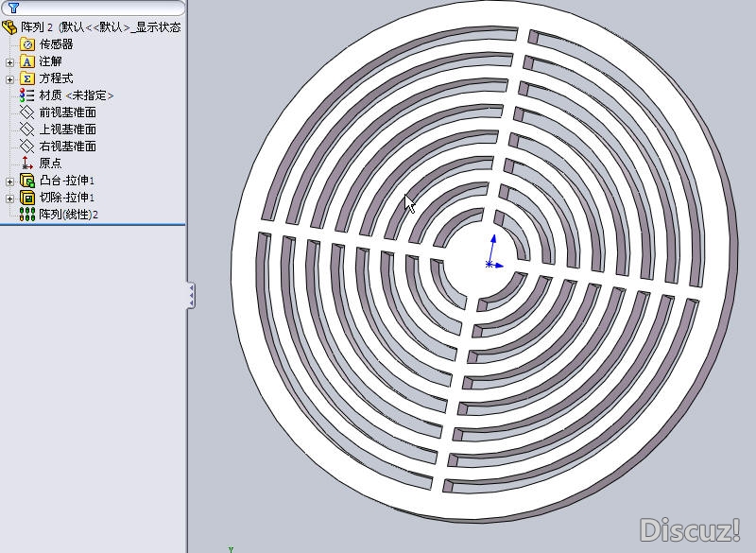The width and height of the screenshot is (756, 553).
Task: Click the filter funnel icon
Action: pyautogui.click(x=13, y=8)
